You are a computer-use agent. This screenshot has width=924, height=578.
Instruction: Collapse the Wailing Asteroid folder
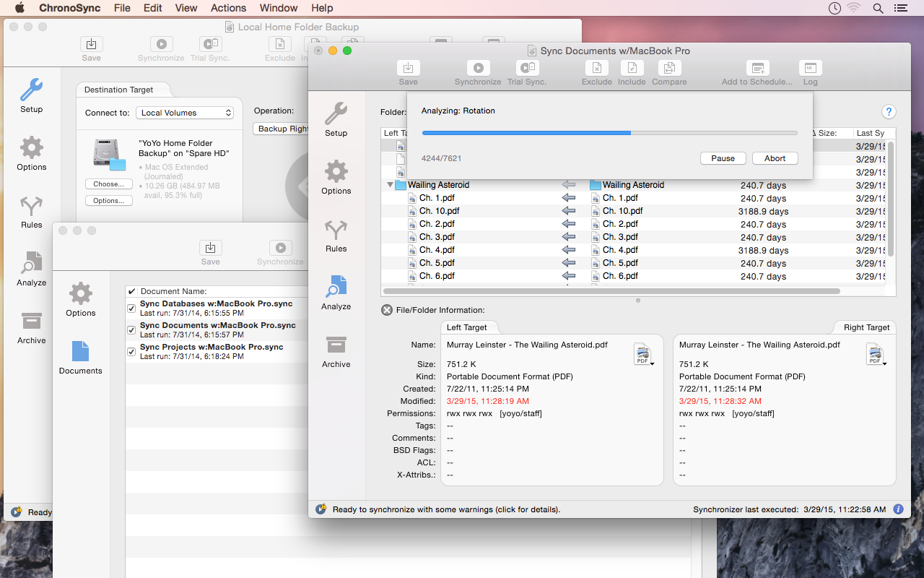pyautogui.click(x=389, y=184)
